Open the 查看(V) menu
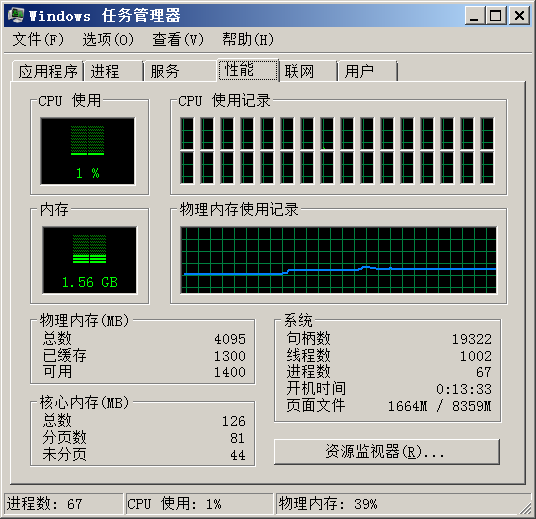This screenshot has height=519, width=536. pyautogui.click(x=178, y=40)
